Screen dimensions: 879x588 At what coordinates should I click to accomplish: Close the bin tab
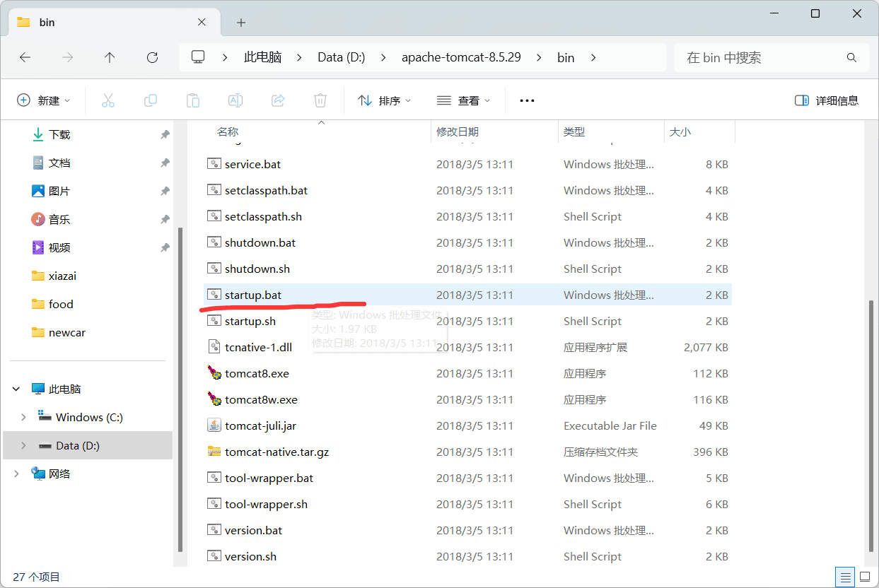pyautogui.click(x=202, y=23)
